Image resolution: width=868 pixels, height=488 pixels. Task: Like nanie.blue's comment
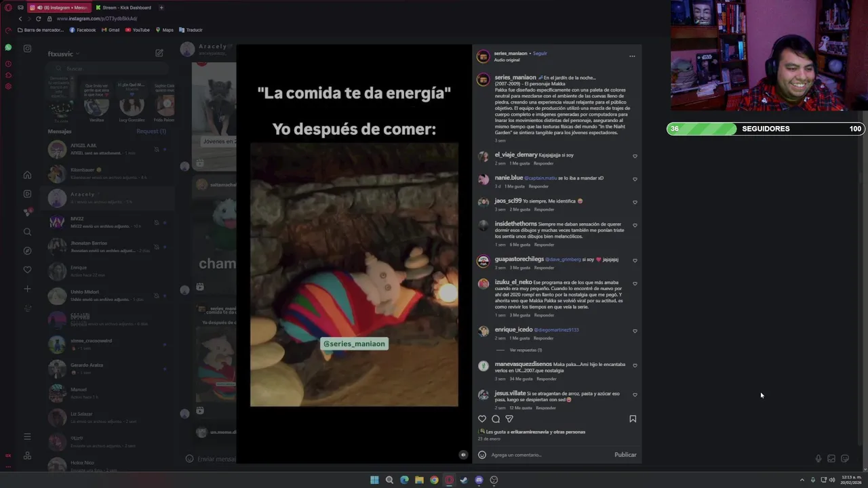(635, 179)
